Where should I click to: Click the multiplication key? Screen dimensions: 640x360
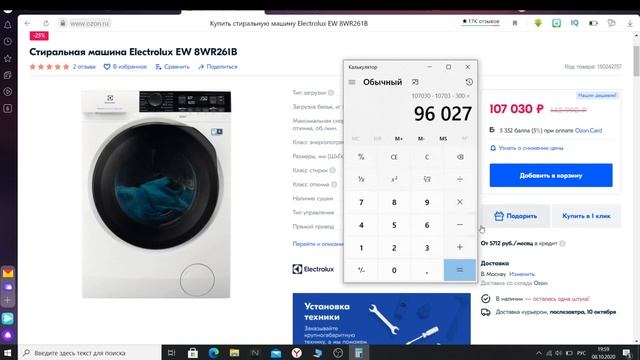pos(460,202)
